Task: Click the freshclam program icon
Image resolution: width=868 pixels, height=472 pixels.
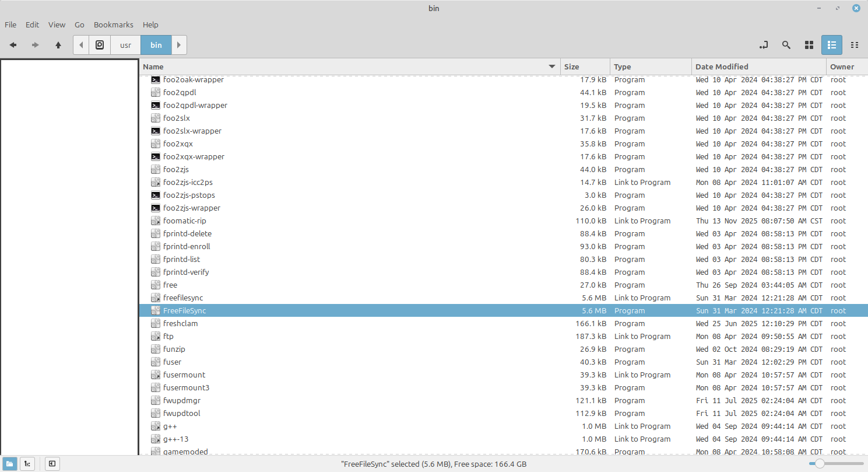Action: [156, 323]
